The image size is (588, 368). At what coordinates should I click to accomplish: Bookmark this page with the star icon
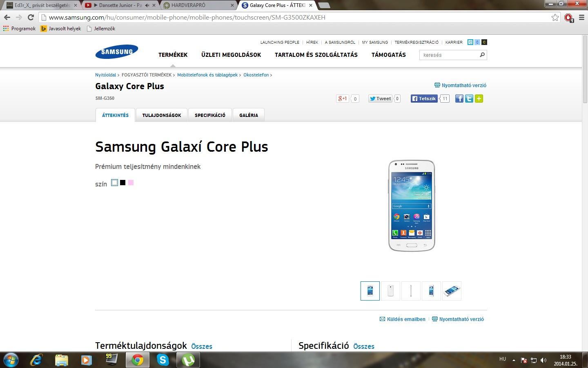[555, 18]
